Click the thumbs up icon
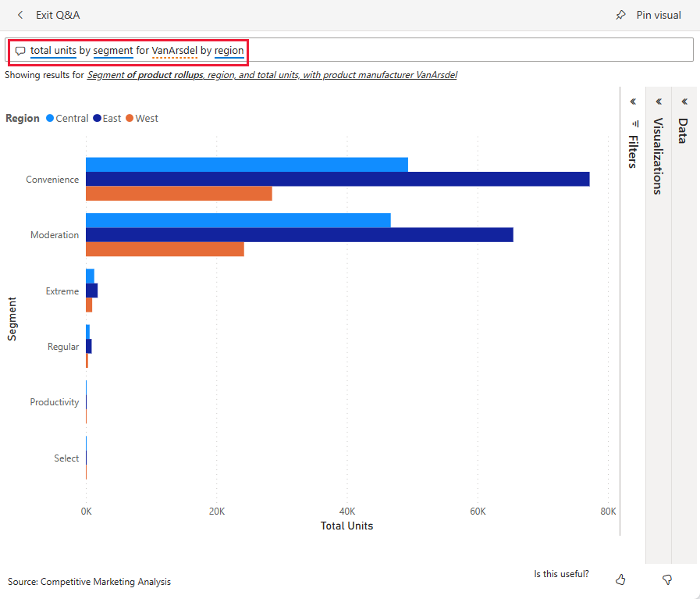700x599 pixels. (x=620, y=579)
